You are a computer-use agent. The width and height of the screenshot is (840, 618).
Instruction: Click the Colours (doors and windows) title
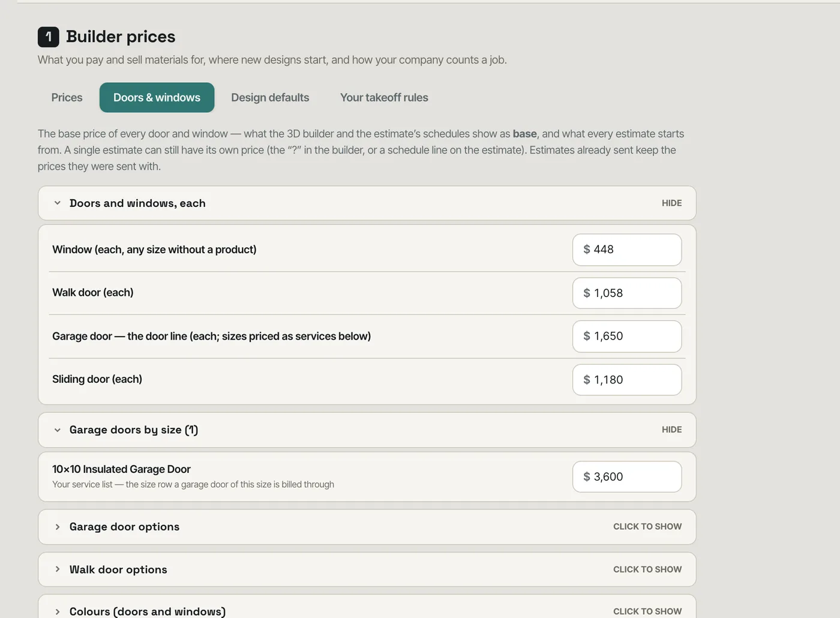coord(148,611)
